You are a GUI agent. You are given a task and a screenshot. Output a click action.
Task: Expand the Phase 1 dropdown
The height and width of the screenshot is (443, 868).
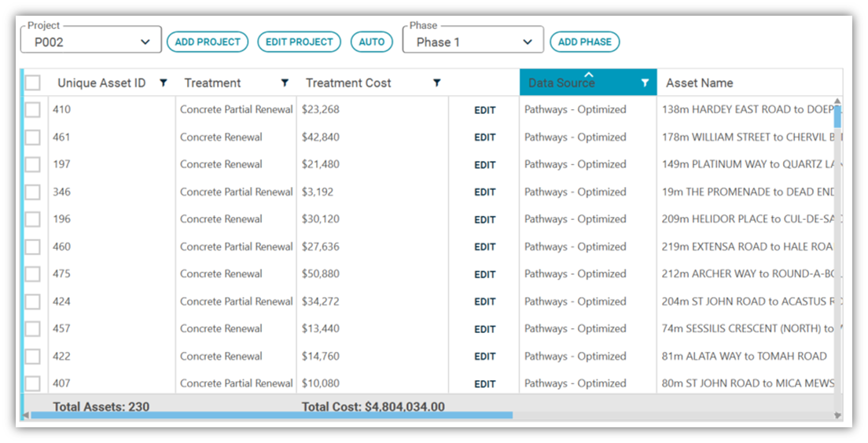click(x=473, y=42)
